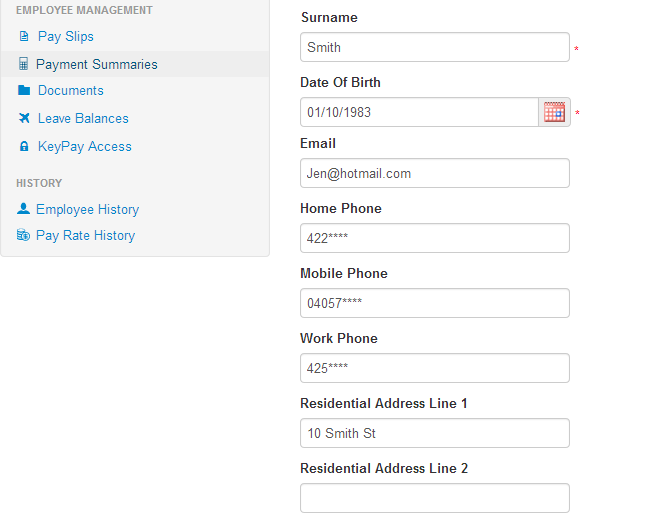This screenshot has height=520, width=657.
Task: Click the airplane icon for Leave Balances
Action: pyautogui.click(x=24, y=118)
